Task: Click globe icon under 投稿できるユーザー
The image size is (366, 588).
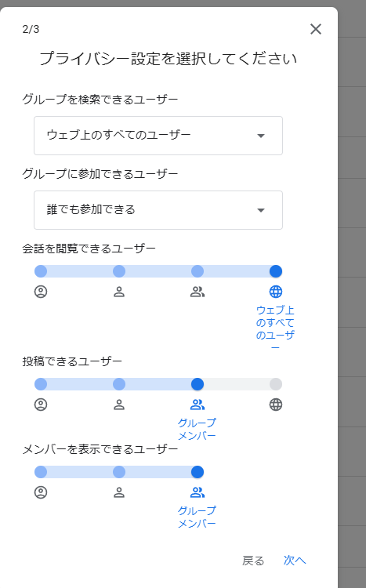Action: pos(276,405)
